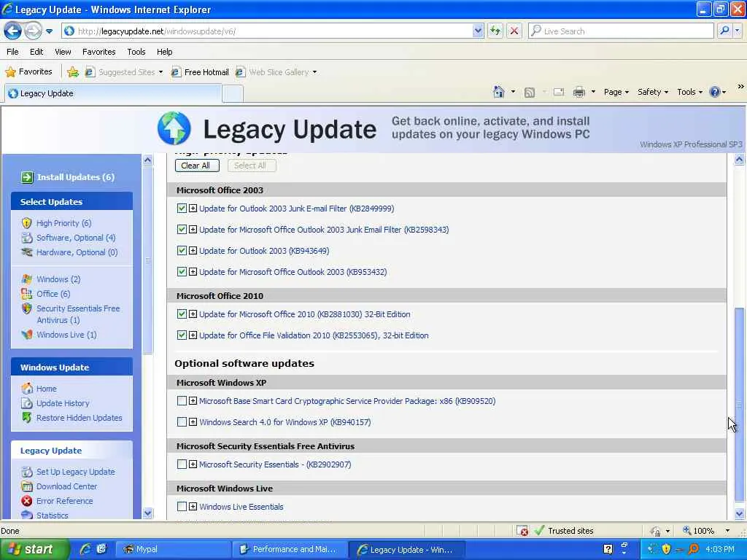
Task: Open the Help menu
Action: [x=164, y=52]
